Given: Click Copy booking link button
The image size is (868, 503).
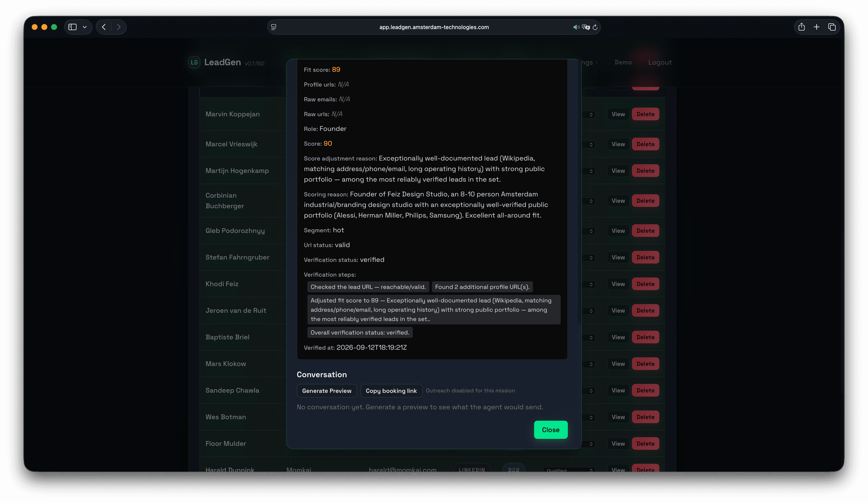Looking at the screenshot, I should coord(391,391).
